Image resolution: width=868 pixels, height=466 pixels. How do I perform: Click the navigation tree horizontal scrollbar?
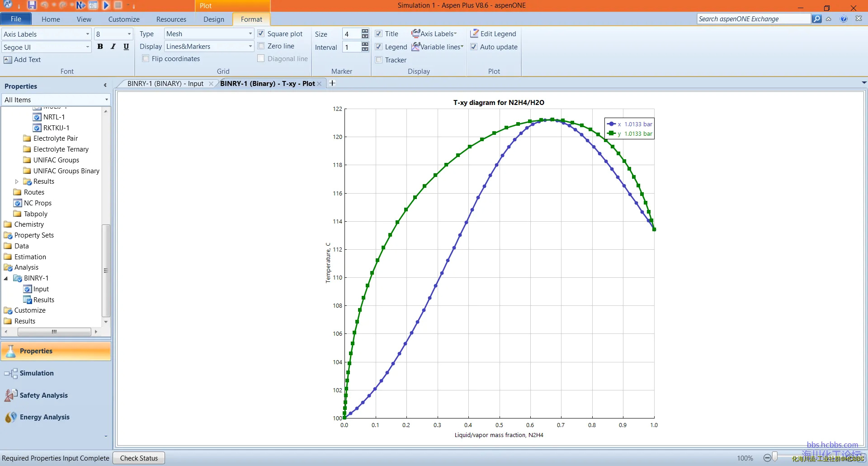pos(54,332)
